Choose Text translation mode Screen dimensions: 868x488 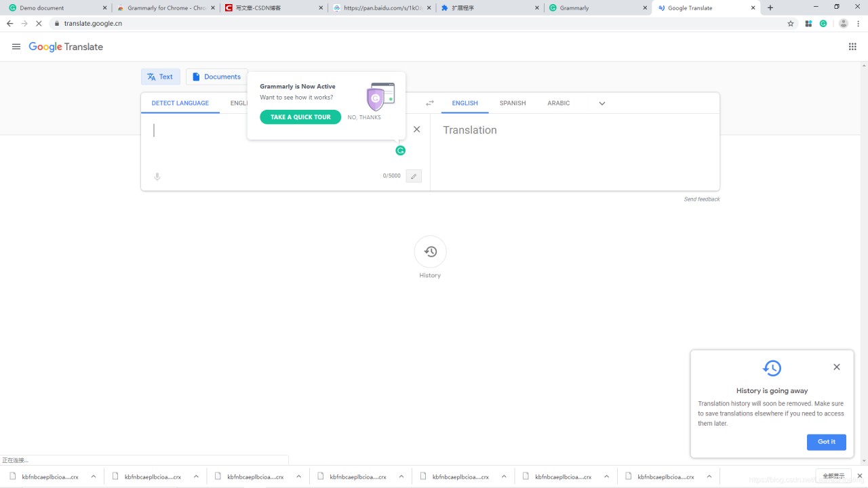coord(161,77)
